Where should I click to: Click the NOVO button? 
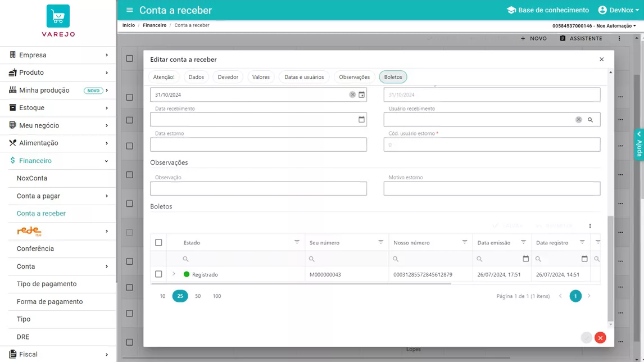(533, 38)
